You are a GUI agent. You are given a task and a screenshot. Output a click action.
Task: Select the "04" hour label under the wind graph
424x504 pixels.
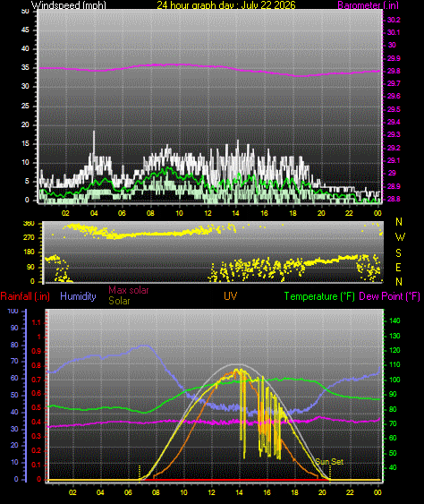tap(94, 213)
